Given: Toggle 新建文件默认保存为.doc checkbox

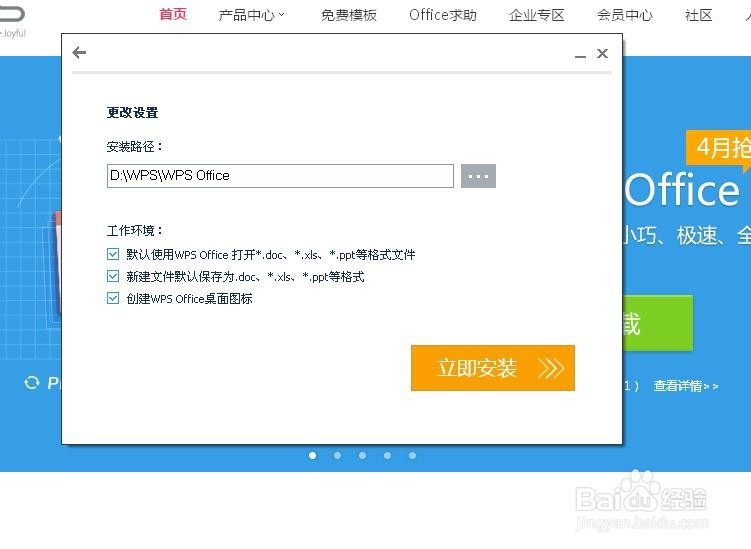Looking at the screenshot, I should pos(113,276).
